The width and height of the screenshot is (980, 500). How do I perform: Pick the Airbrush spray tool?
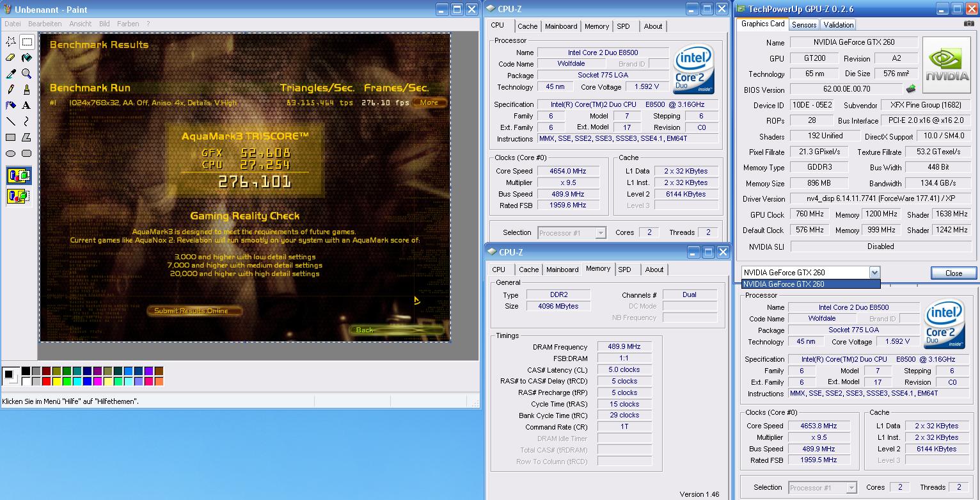[x=11, y=105]
